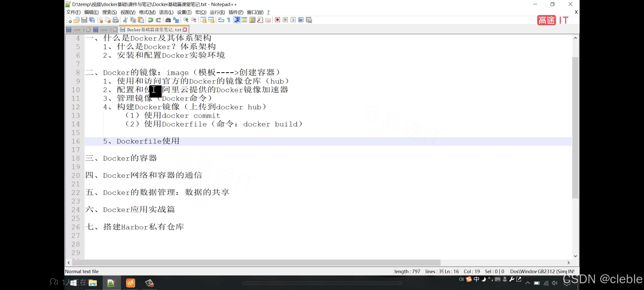Click the Zoom In magnifier icon
The width and height of the screenshot is (644, 290).
[186, 20]
